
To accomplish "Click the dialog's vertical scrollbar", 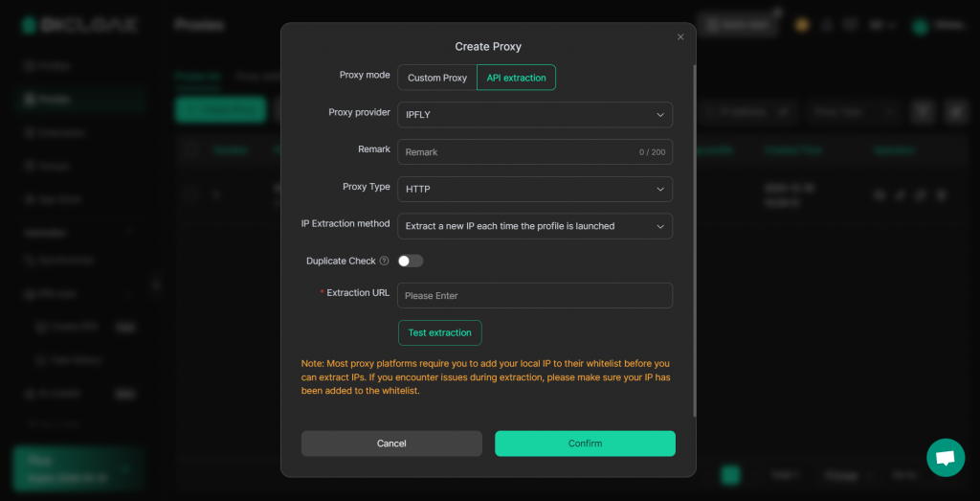I will (695, 239).
